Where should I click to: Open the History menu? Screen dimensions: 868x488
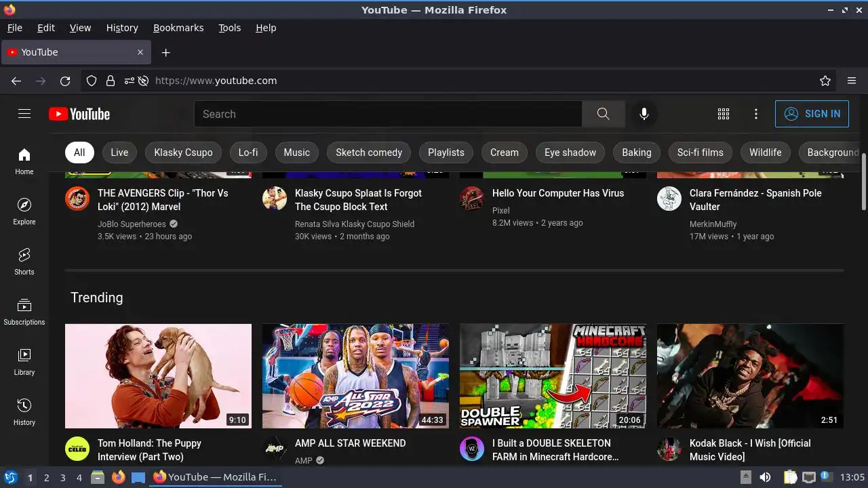[x=122, y=28]
